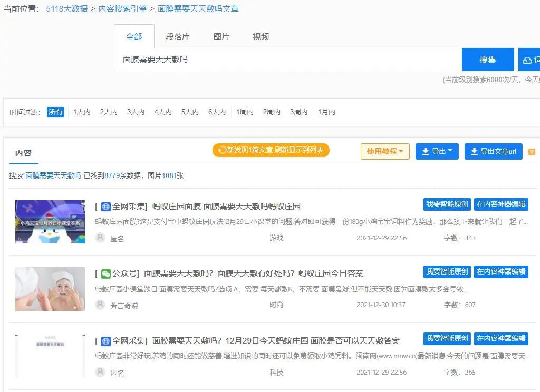Click the 导出文章url button
Viewport: 540px width, 392px height.
tap(494, 151)
